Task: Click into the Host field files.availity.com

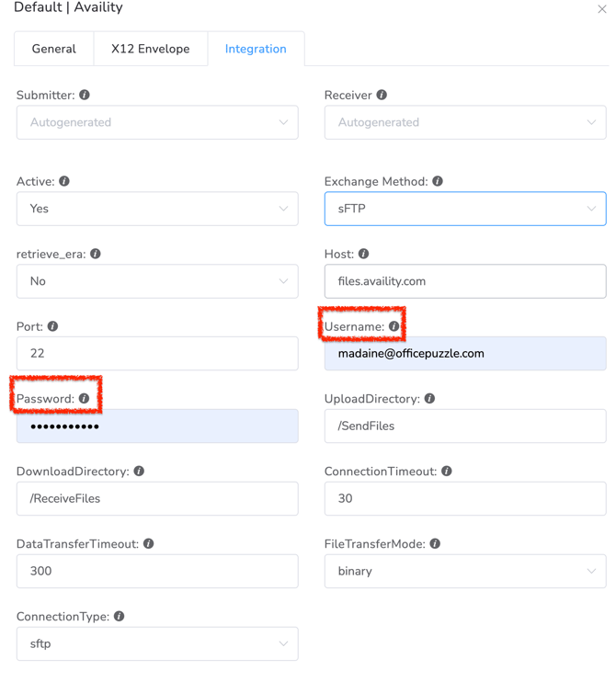Action: [x=464, y=281]
